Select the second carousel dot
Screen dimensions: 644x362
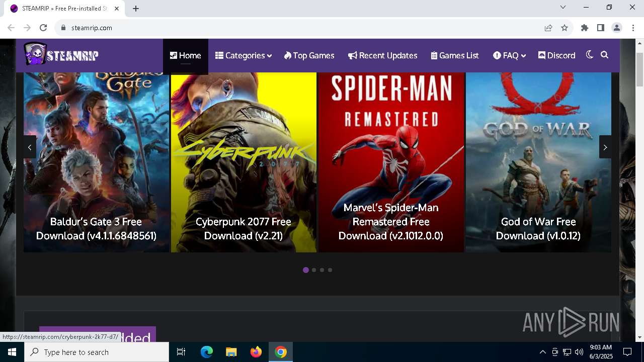[314, 270]
